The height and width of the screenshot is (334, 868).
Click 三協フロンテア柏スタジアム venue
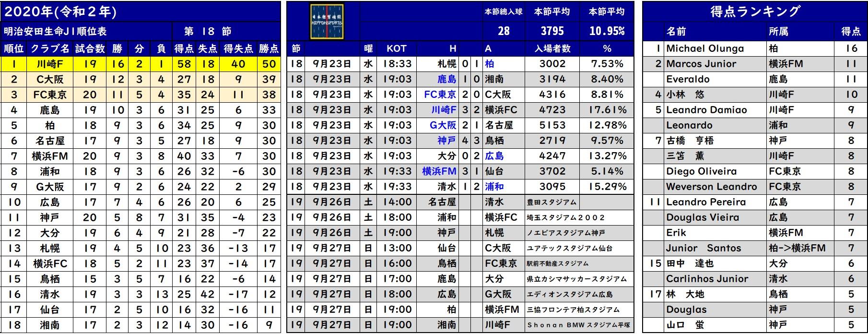(x=573, y=310)
